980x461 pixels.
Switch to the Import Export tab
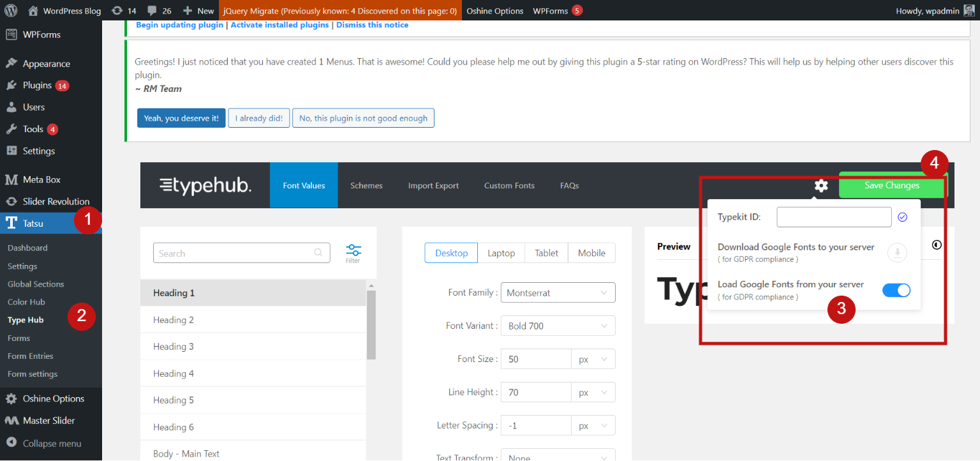point(433,185)
